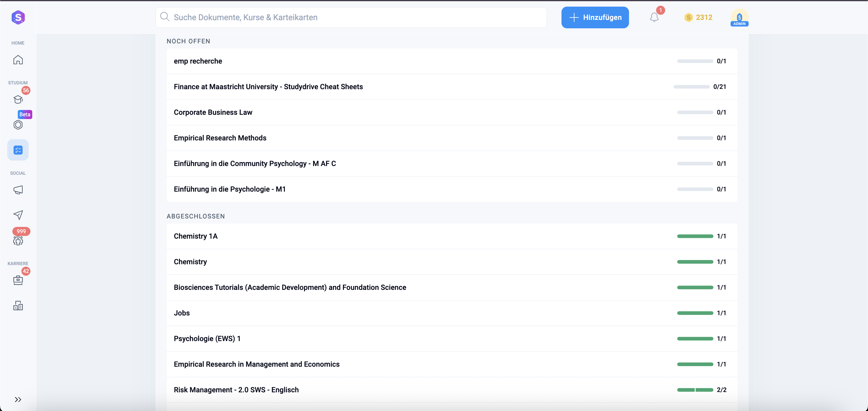
Task: Select the highlighted checklist progress icon
Action: click(18, 150)
